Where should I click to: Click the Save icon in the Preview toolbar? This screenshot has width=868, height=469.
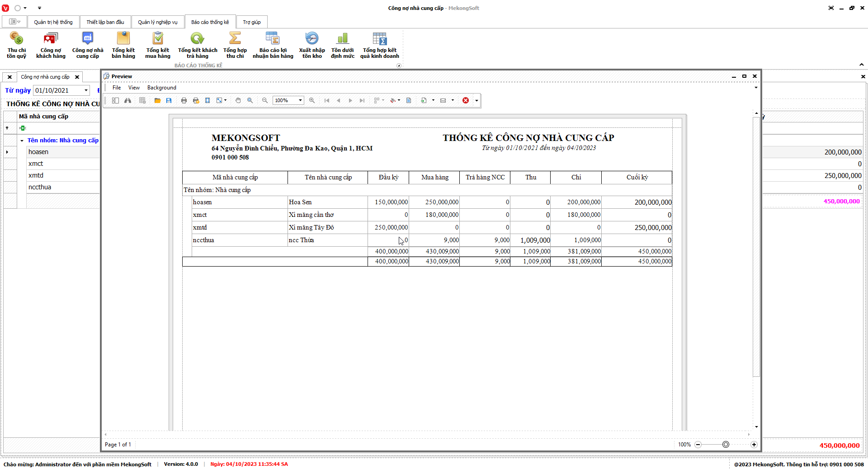(169, 100)
